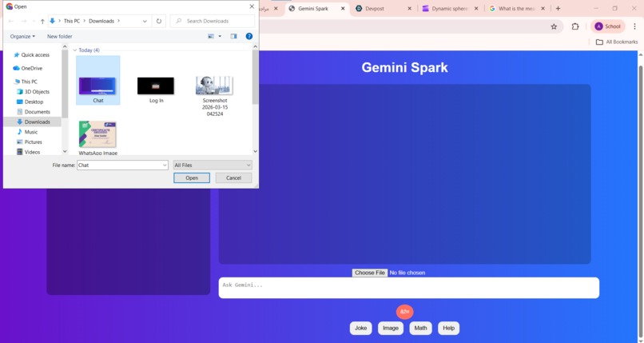Open the All Files type dropdown

(x=213, y=166)
